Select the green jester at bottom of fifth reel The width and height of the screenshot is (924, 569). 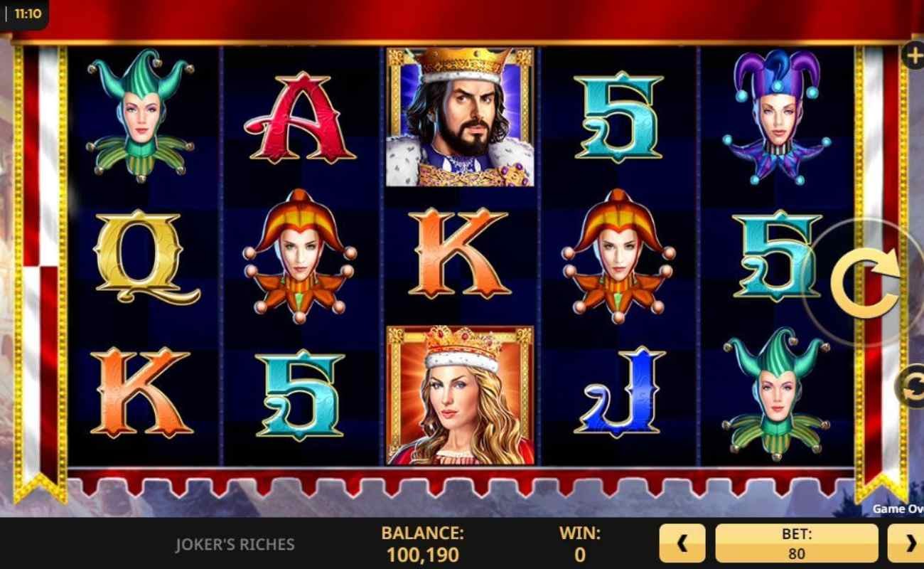(776, 395)
